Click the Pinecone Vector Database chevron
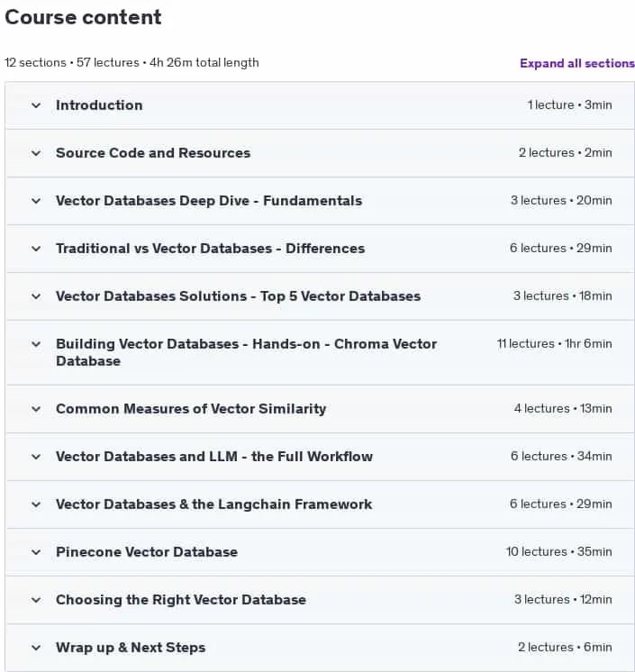The height and width of the screenshot is (672, 635). (36, 552)
